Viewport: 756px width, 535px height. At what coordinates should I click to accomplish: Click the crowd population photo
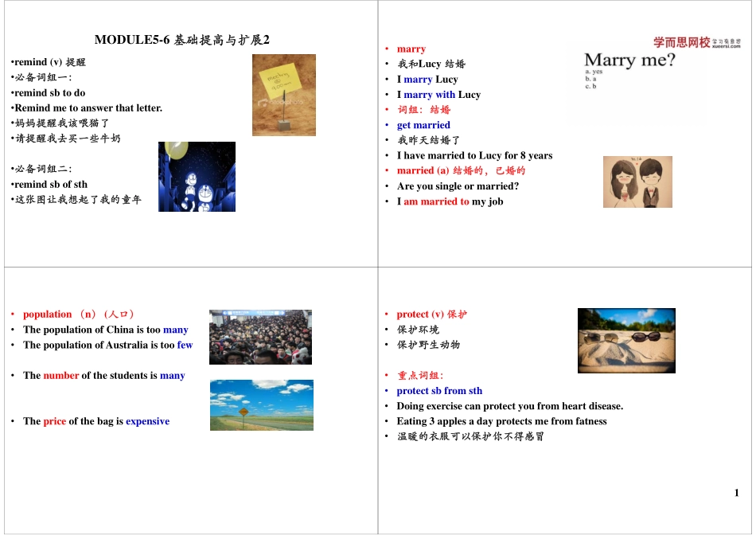[261, 337]
